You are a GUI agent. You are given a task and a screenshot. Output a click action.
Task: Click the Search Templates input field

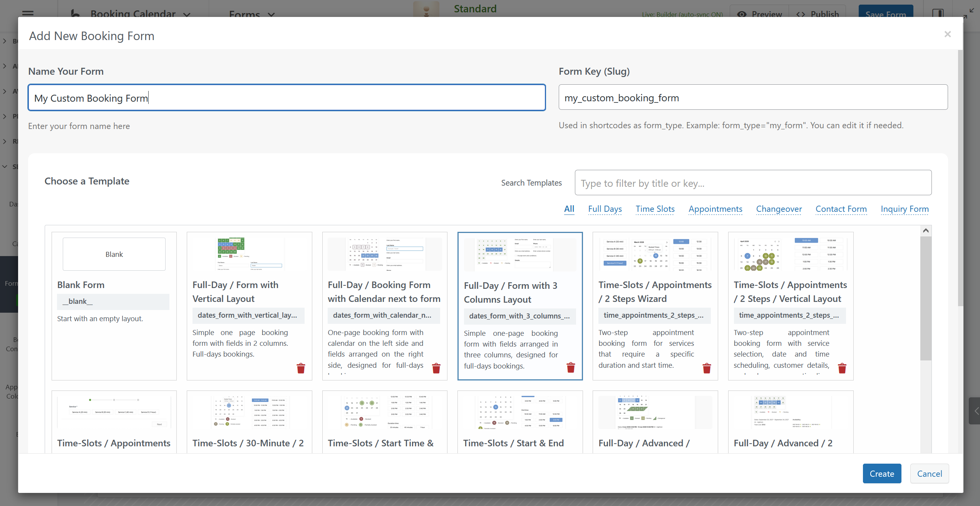pos(753,183)
